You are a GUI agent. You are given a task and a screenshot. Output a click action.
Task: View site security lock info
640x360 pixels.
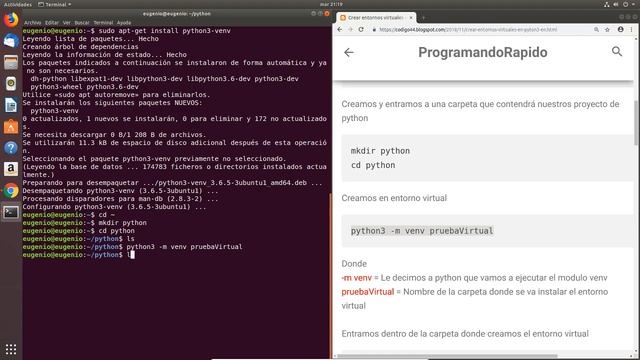pos(374,30)
